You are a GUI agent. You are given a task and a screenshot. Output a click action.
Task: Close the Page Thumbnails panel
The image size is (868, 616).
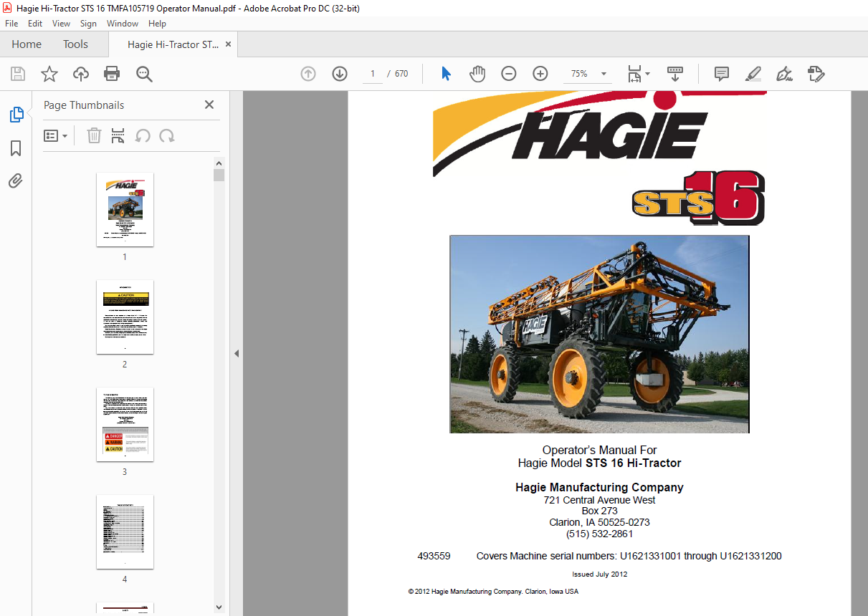tap(209, 105)
